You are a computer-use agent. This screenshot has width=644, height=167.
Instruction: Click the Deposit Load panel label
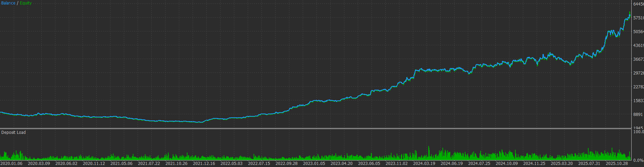(13, 132)
